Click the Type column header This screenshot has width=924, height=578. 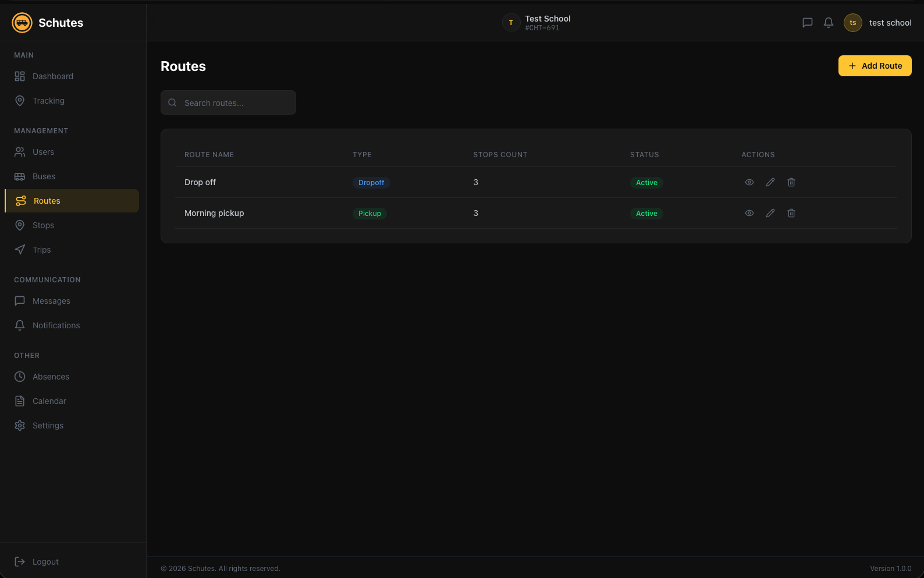point(362,155)
